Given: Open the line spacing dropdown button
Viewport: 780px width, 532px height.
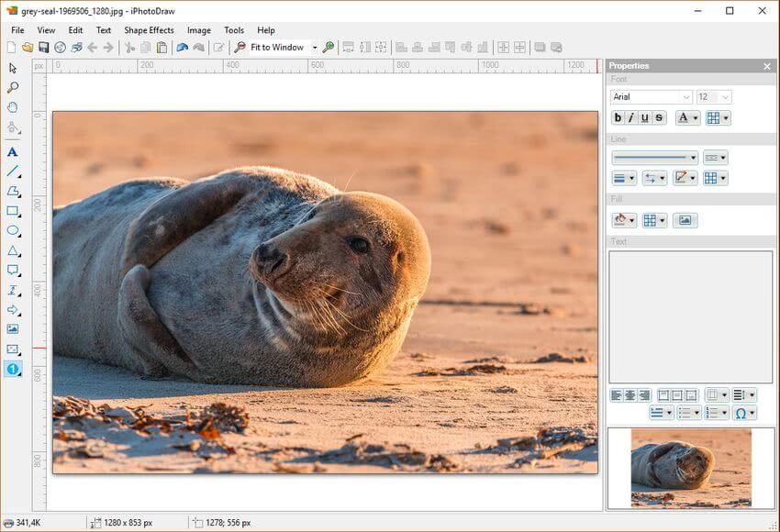Looking at the screenshot, I should pos(744,395).
